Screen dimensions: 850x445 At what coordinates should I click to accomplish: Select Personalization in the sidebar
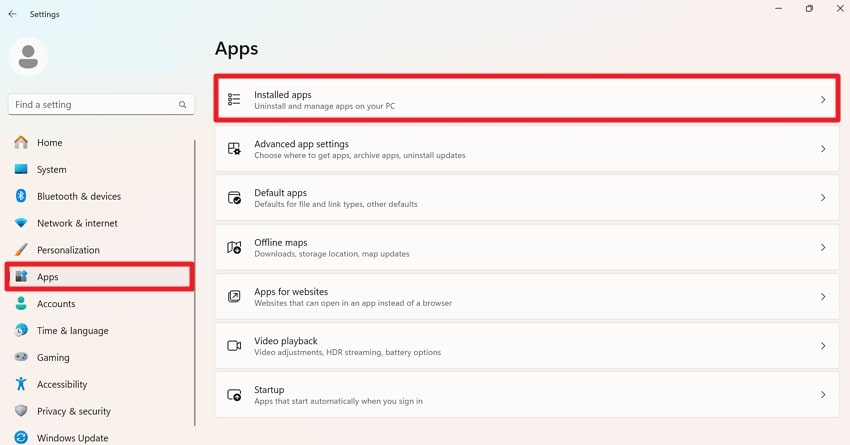pyautogui.click(x=68, y=250)
